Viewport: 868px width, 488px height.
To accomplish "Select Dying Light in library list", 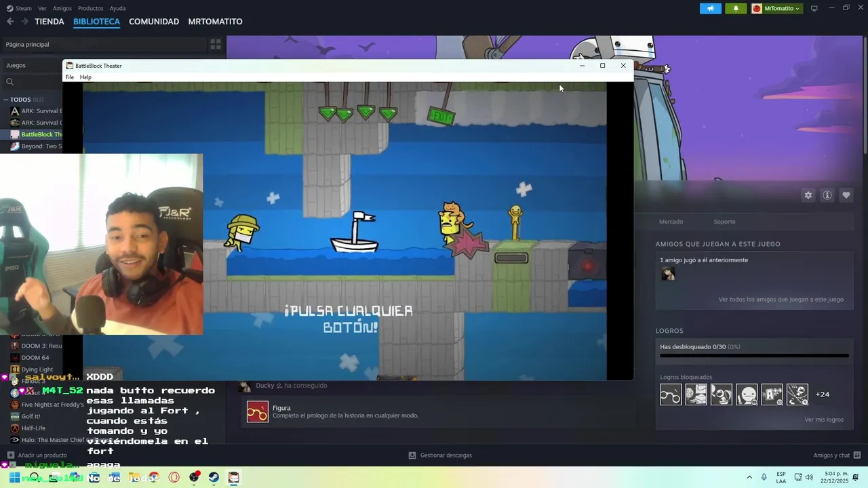I will pyautogui.click(x=35, y=369).
